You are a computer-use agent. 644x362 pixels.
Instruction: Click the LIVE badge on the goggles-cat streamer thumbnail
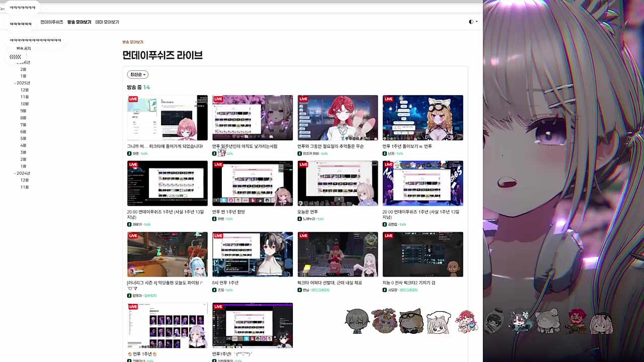point(388,99)
